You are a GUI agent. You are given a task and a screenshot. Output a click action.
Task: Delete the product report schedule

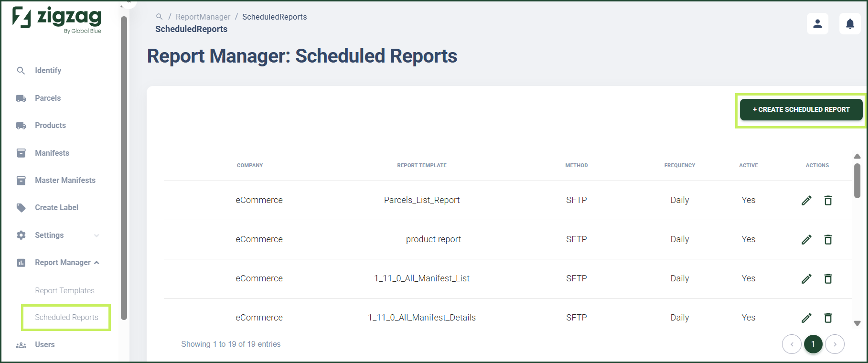point(828,240)
